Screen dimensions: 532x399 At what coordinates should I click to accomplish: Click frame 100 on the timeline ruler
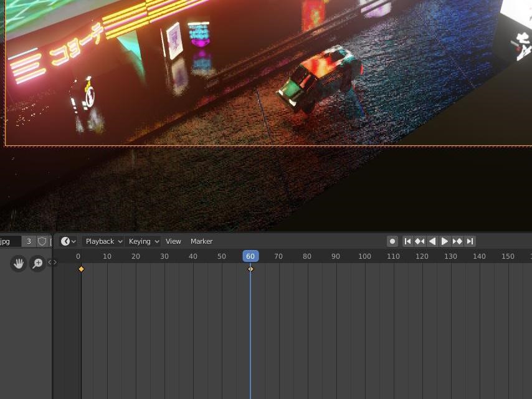point(364,256)
